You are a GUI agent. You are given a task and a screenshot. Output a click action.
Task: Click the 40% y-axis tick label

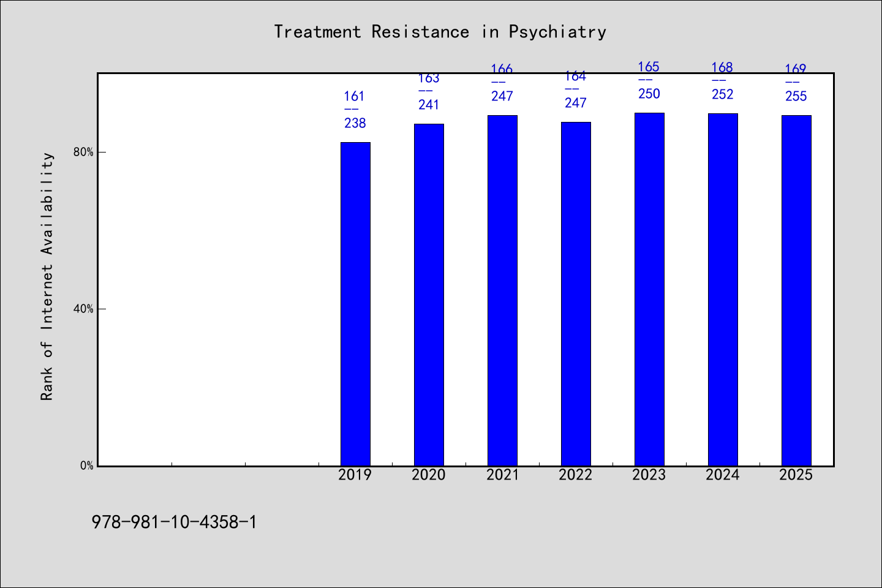(83, 309)
